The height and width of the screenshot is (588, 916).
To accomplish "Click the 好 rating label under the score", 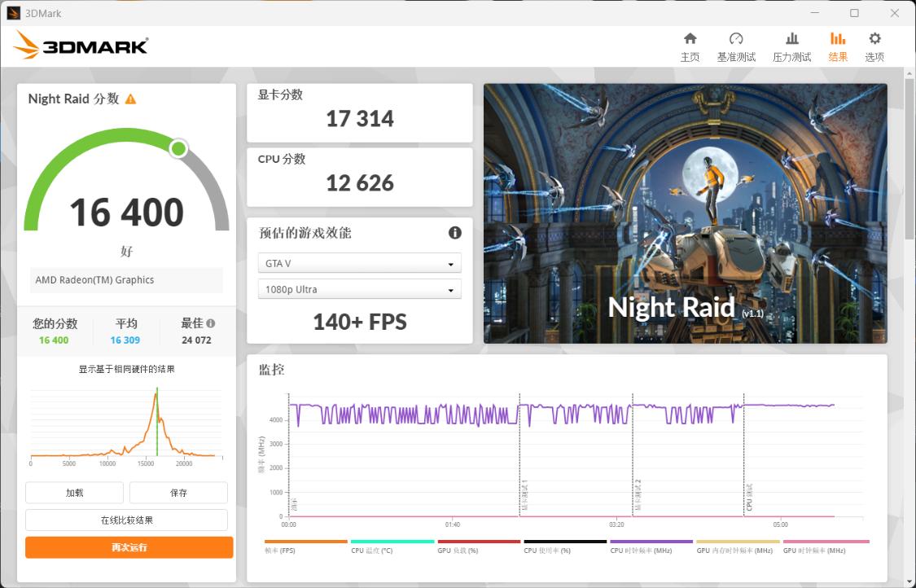I will click(x=127, y=252).
